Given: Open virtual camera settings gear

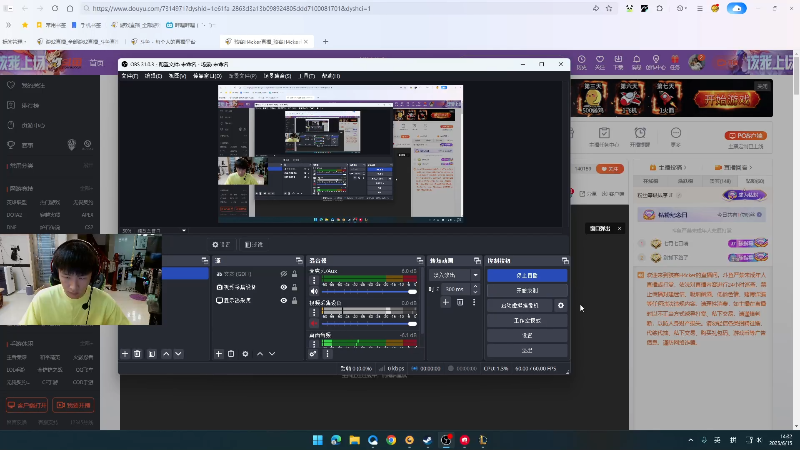Looking at the screenshot, I should pos(561,305).
